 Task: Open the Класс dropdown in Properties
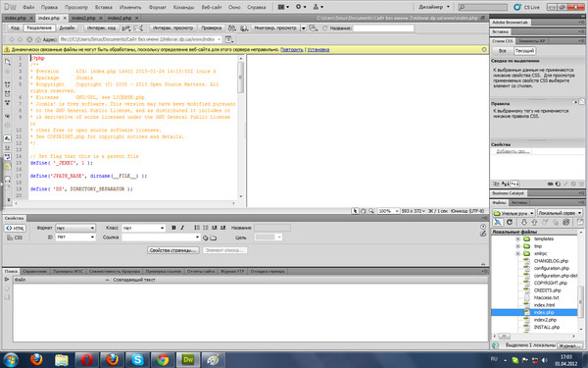pos(144,228)
